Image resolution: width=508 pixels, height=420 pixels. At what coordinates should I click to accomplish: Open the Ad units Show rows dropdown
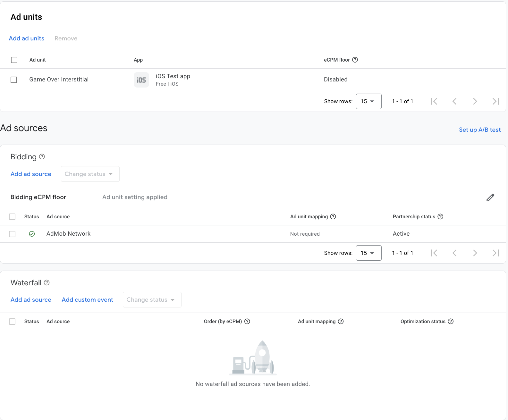click(368, 101)
